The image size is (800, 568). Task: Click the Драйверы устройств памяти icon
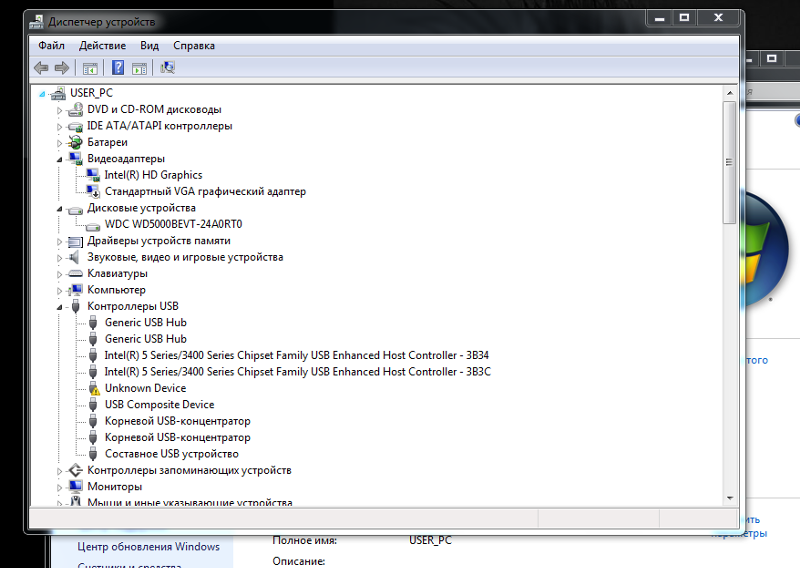pyautogui.click(x=76, y=241)
